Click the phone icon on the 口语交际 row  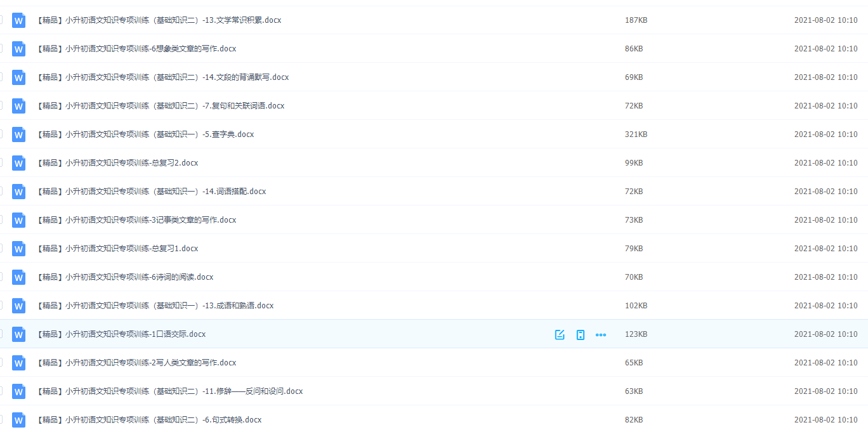coord(580,334)
